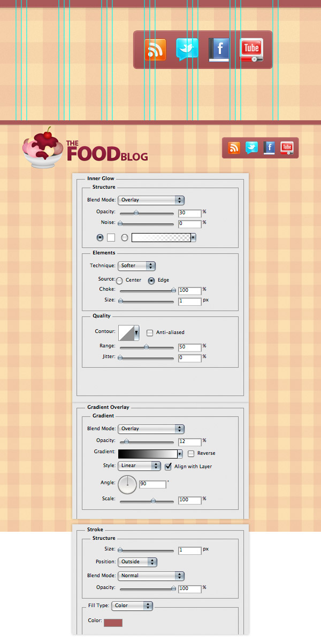Open Gradient Overlay Blend Mode dropdown

pos(151,429)
